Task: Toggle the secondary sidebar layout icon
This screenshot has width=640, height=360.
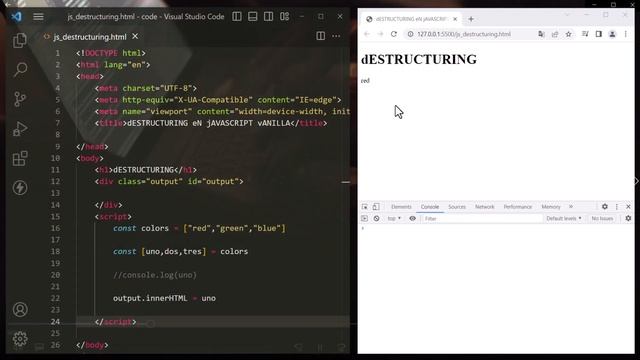Action: [x=269, y=16]
